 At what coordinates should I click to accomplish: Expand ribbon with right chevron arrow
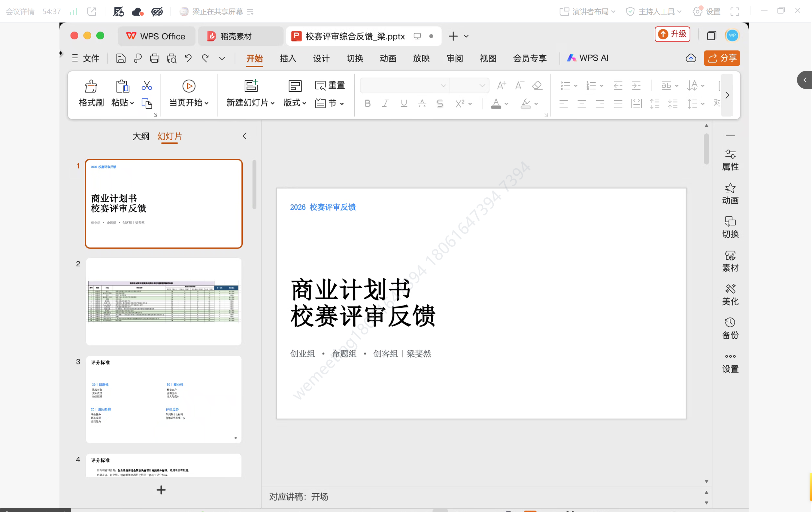pos(727,95)
